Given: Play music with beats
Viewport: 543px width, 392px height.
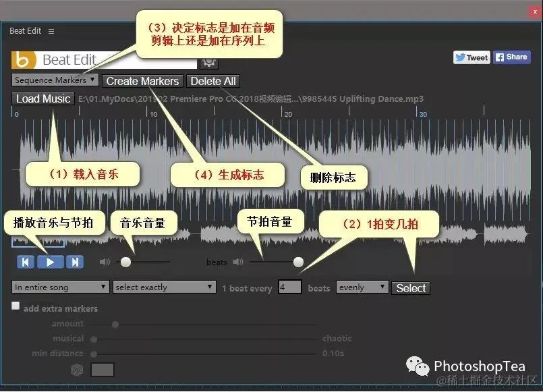Looking at the screenshot, I should tap(50, 262).
